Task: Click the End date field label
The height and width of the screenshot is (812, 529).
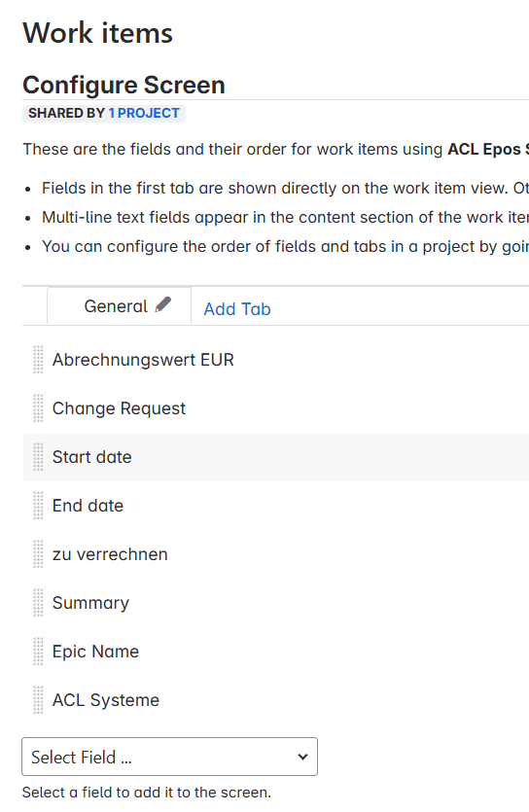Action: coord(88,506)
